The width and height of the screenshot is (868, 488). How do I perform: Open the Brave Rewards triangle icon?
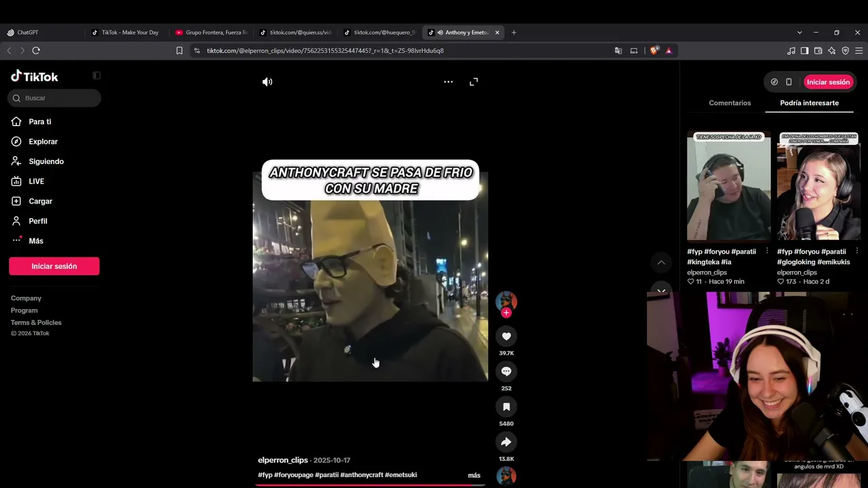(x=669, y=51)
